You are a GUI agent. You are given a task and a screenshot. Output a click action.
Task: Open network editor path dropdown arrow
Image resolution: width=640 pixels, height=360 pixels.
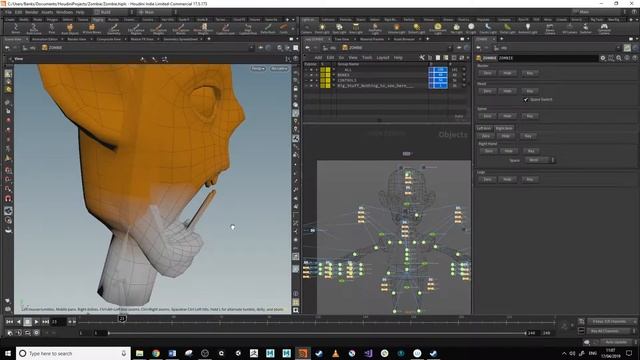[x=450, y=48]
